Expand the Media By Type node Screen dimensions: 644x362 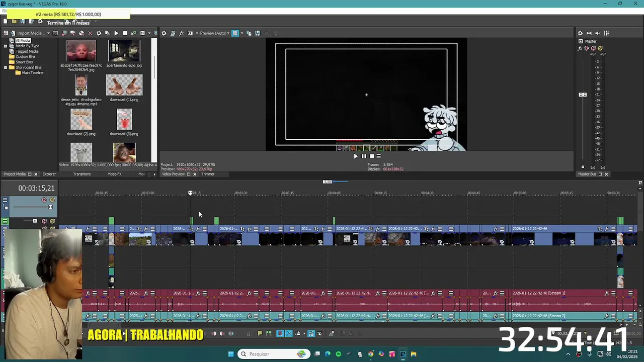tap(5, 46)
